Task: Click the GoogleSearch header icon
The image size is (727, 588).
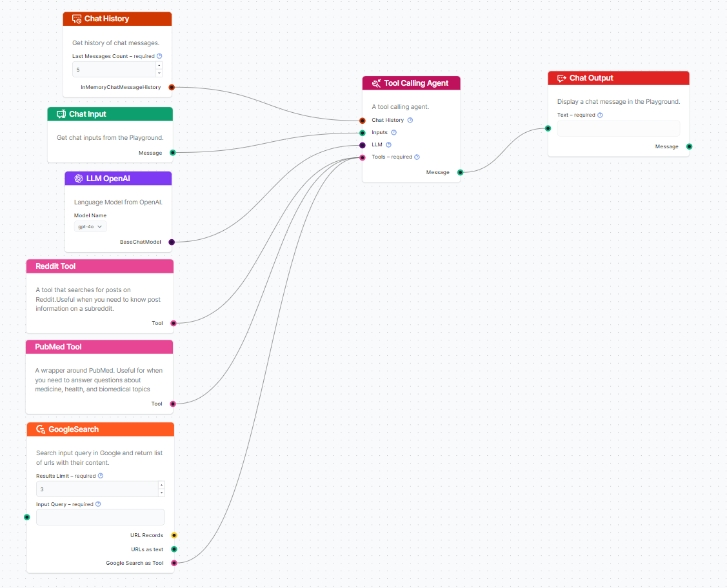Action: tap(40, 429)
